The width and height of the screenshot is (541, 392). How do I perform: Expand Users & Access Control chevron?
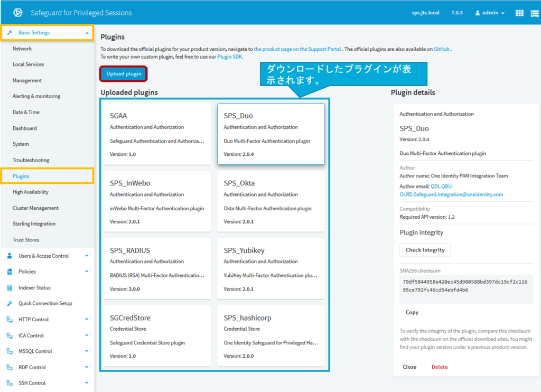[87, 256]
